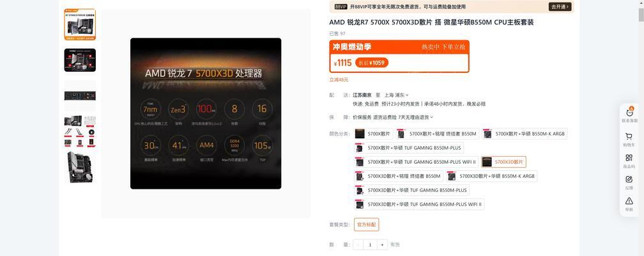Increase quantity with the plus button
644x256 pixels.
pos(382,245)
